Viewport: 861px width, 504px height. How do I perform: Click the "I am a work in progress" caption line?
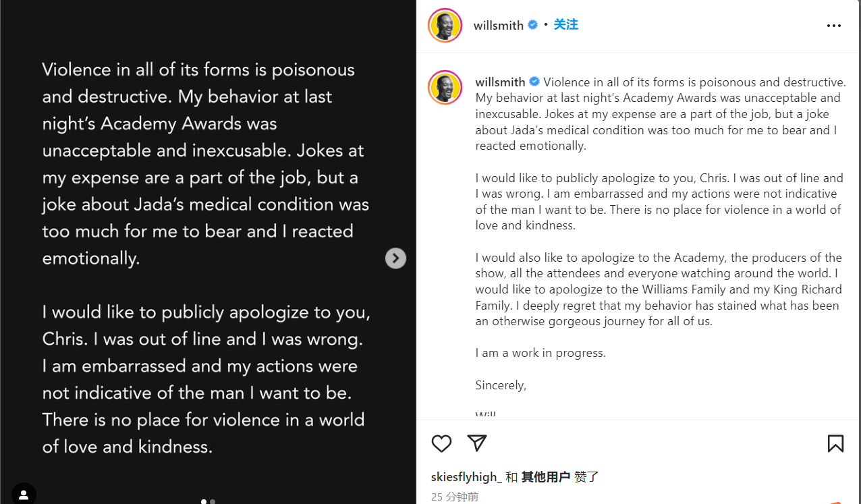coord(540,353)
